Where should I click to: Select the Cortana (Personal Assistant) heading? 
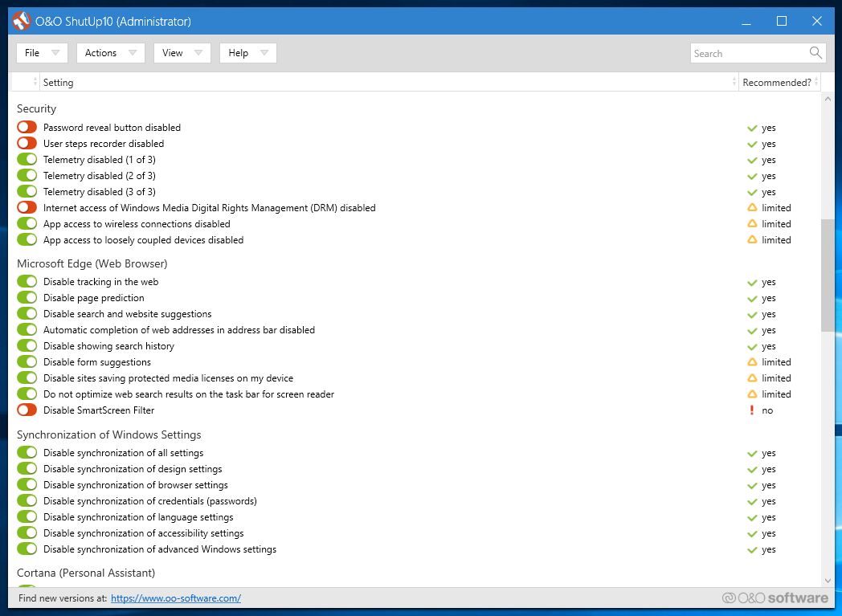point(86,573)
